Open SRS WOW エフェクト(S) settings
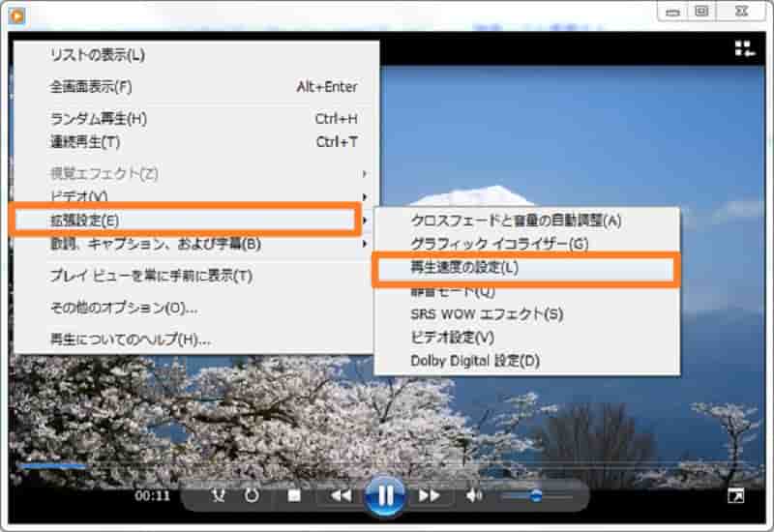Viewport: 774px width, 532px height. point(526,313)
